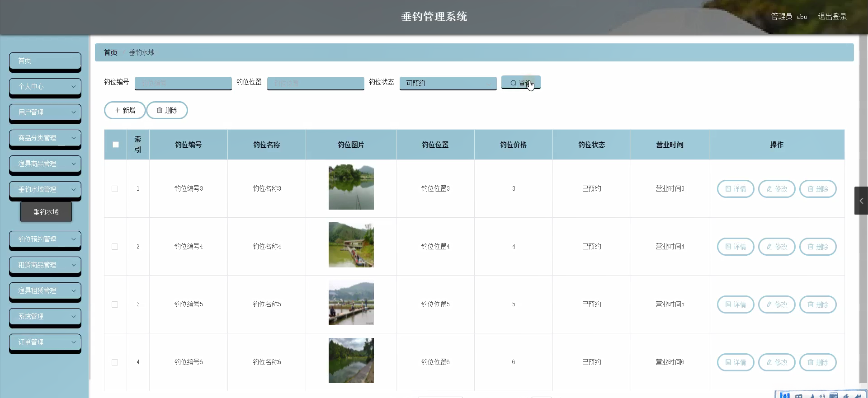Open the 钓位状态 dropdown showing 可预约
868x398 pixels.
coord(448,83)
